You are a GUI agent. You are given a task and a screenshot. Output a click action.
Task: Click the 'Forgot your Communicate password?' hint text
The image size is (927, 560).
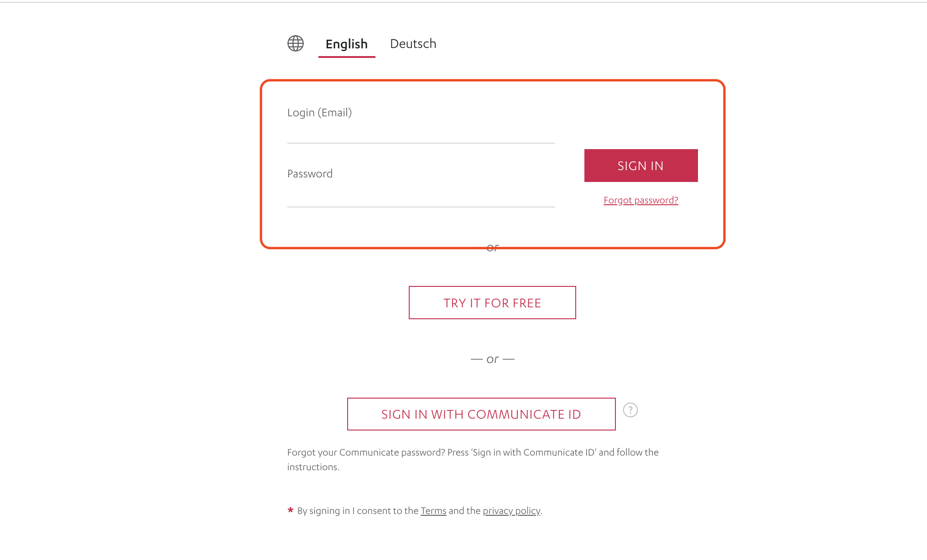tap(473, 460)
